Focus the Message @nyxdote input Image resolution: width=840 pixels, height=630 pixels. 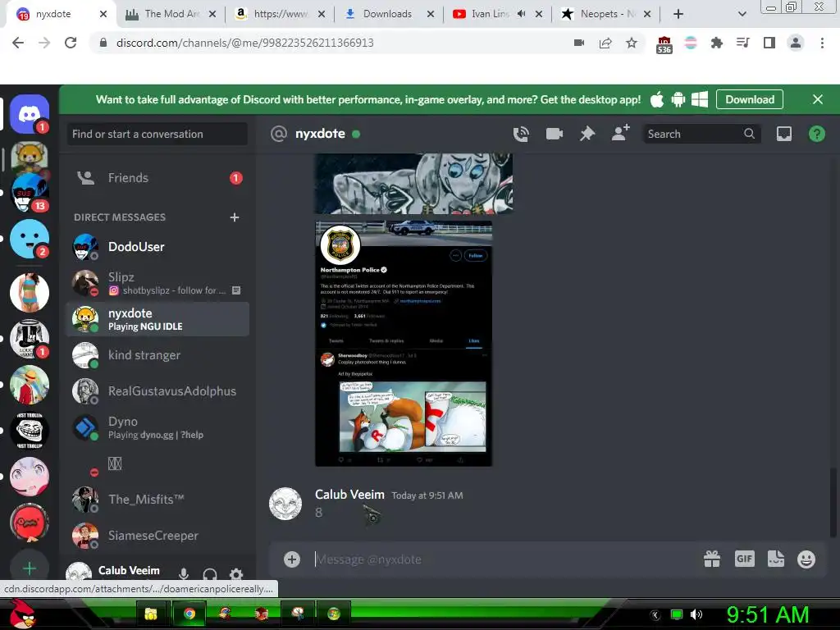point(504,559)
